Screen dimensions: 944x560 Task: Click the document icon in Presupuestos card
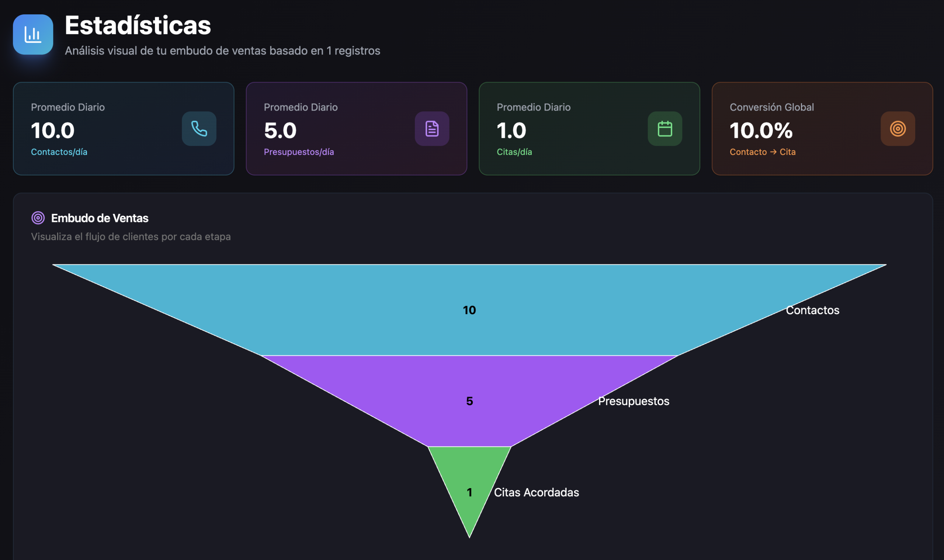(432, 129)
